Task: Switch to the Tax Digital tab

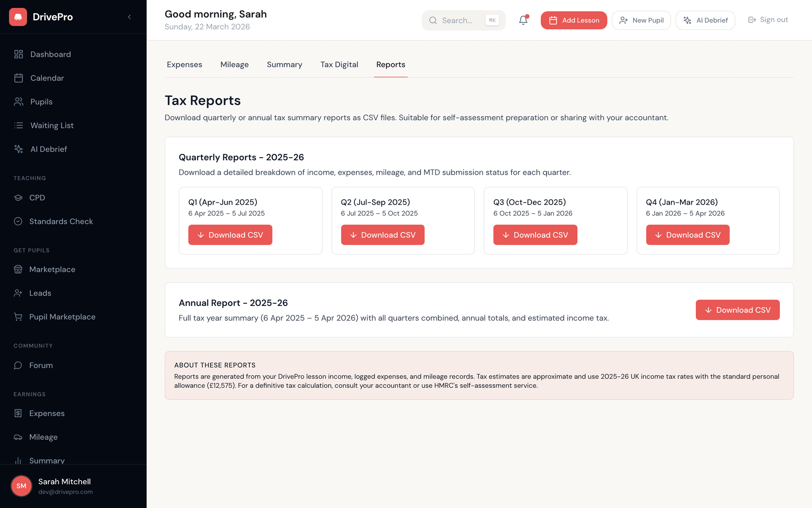Action: [339, 64]
